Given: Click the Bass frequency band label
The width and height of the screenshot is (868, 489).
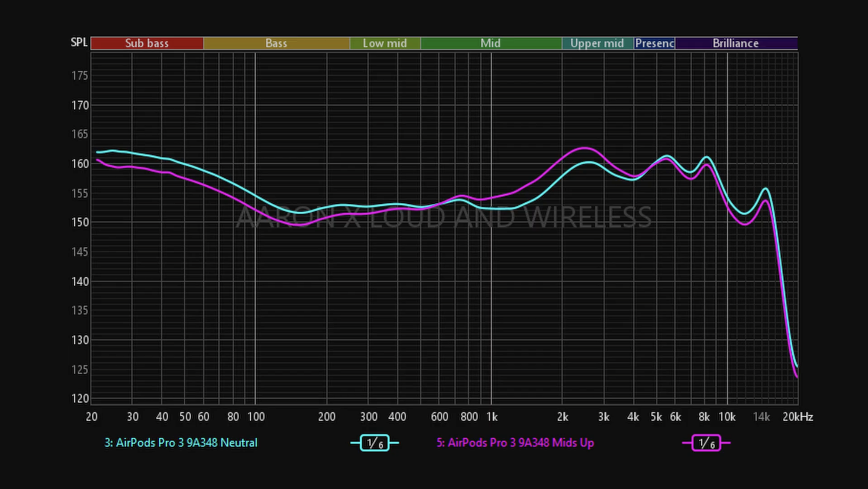Looking at the screenshot, I should pyautogui.click(x=276, y=43).
